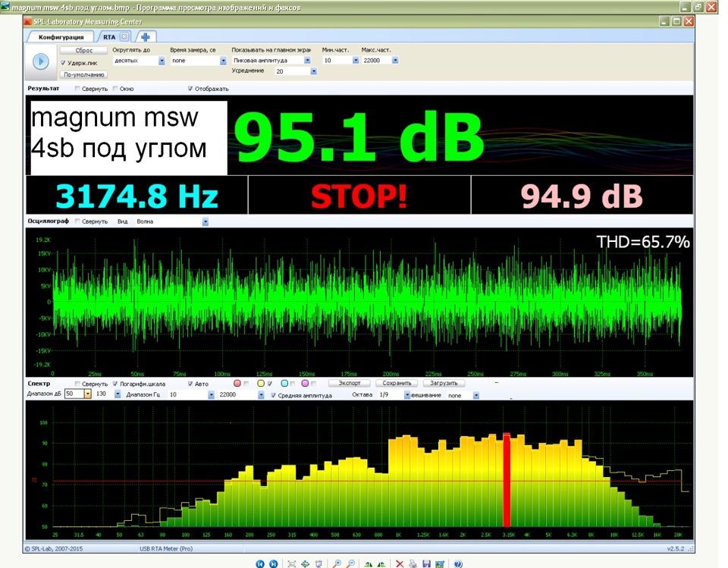Open the Мин.част. dropdown
The image size is (728, 568).
pyautogui.click(x=355, y=61)
